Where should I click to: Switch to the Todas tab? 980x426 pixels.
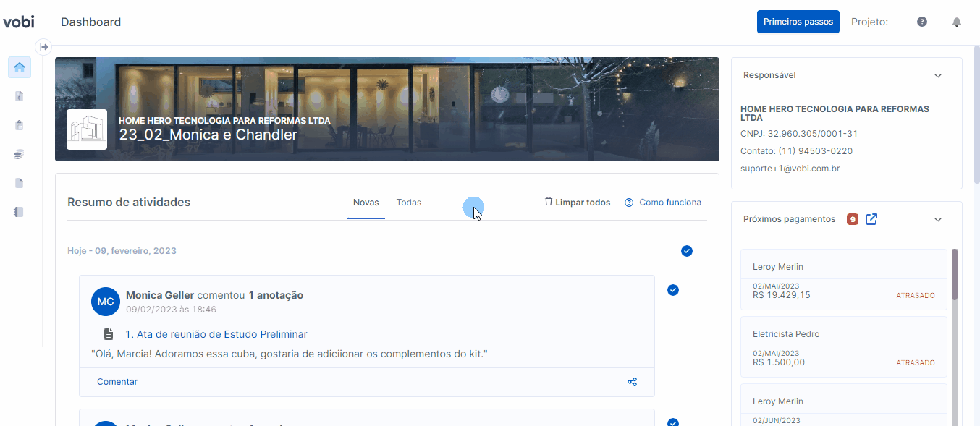pyautogui.click(x=409, y=203)
